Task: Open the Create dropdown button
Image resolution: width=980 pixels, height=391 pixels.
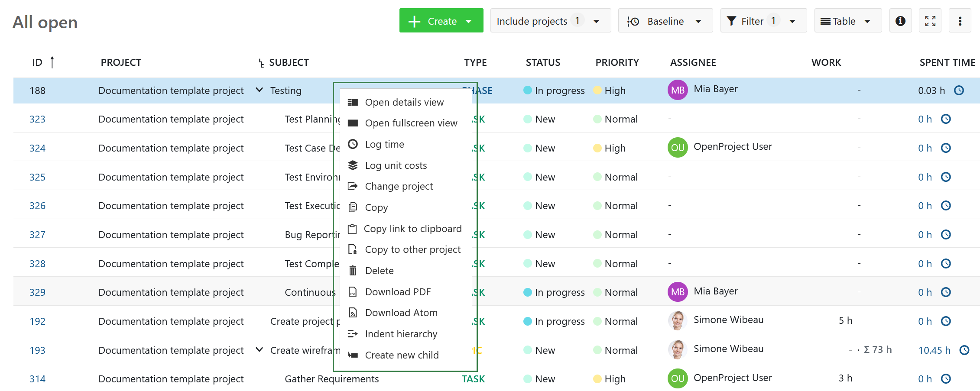Action: 441,21
